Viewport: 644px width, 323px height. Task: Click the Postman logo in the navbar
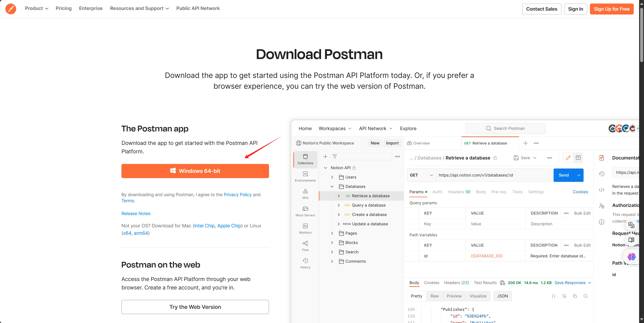[x=11, y=9]
